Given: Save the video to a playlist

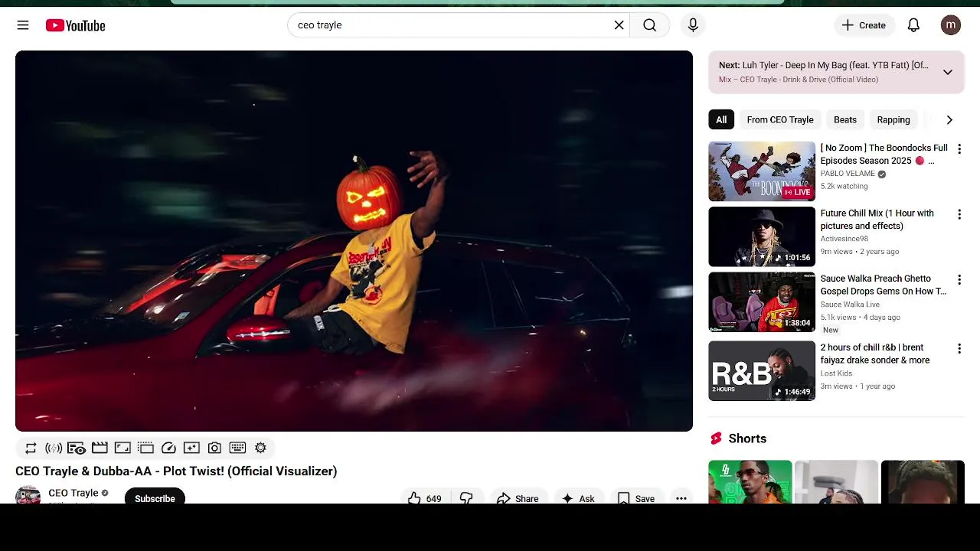Looking at the screenshot, I should pos(636,497).
